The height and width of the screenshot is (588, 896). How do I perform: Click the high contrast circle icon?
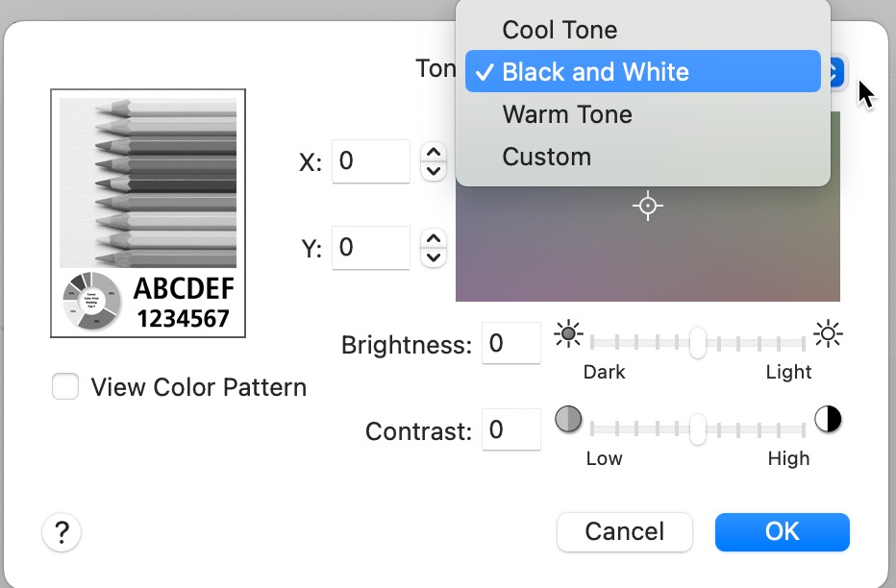click(x=828, y=420)
